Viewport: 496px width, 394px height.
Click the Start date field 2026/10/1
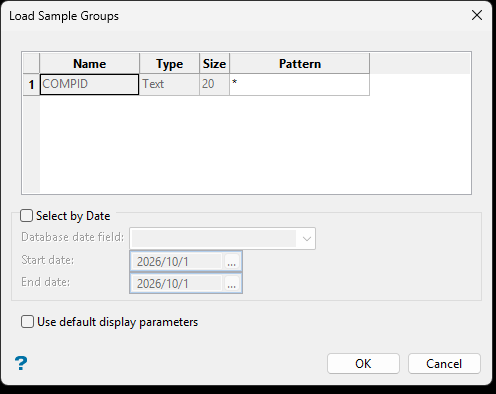coord(176,262)
